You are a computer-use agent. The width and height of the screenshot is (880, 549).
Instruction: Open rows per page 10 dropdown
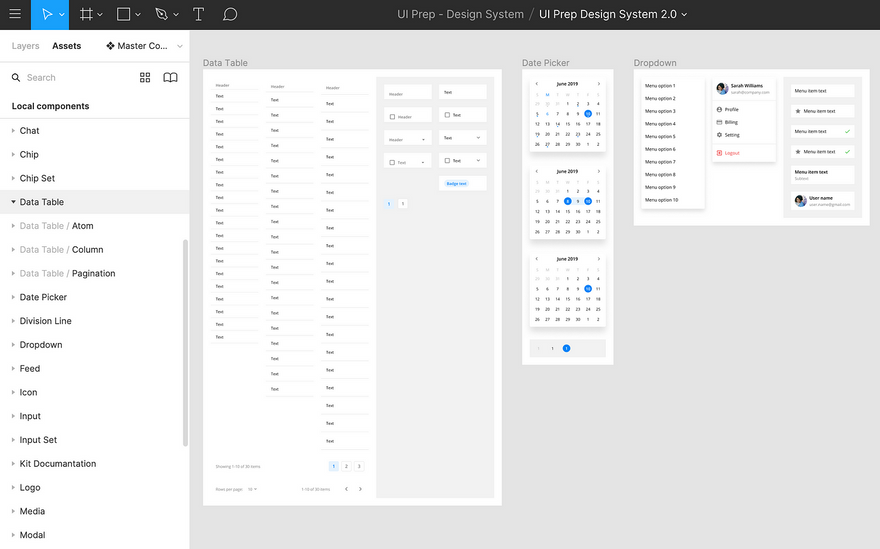tap(253, 489)
